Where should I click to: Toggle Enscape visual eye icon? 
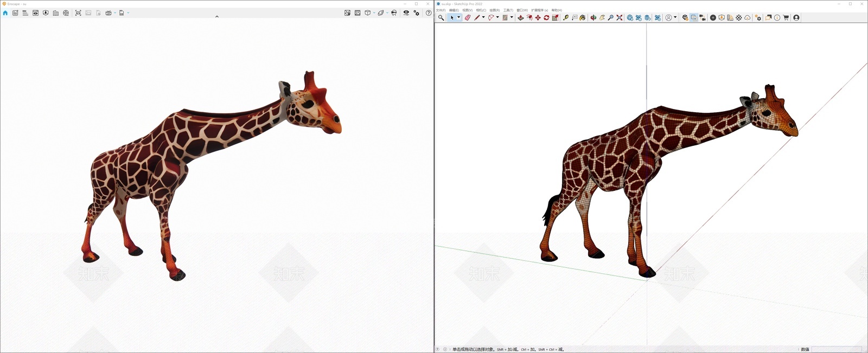click(406, 12)
